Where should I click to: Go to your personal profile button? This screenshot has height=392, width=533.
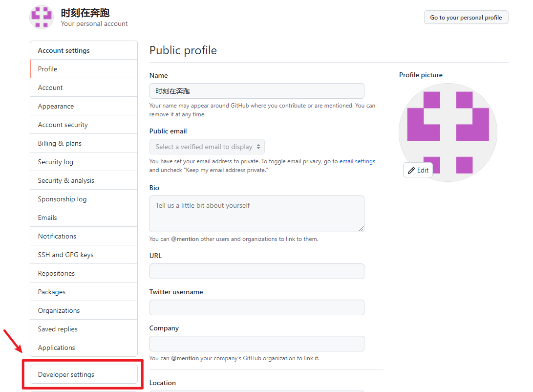point(466,17)
